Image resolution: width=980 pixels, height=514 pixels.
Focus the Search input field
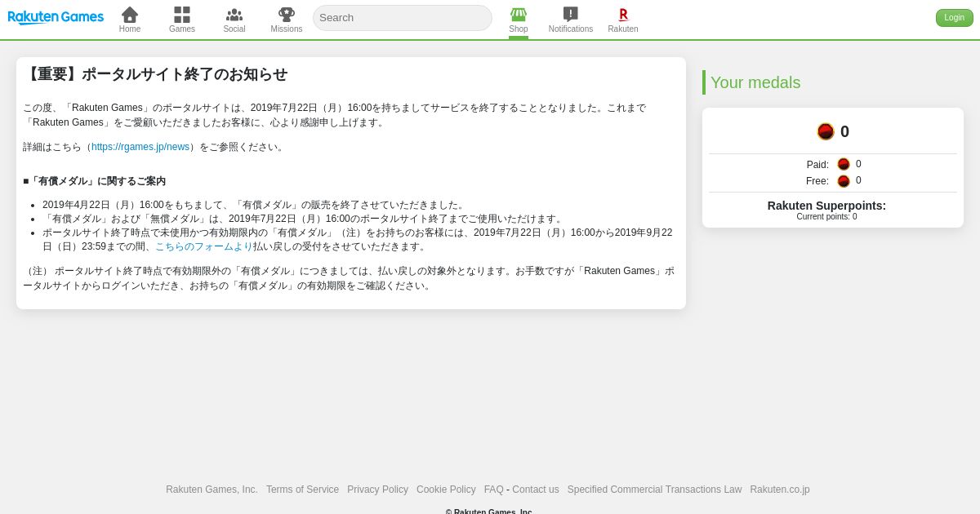tap(403, 18)
